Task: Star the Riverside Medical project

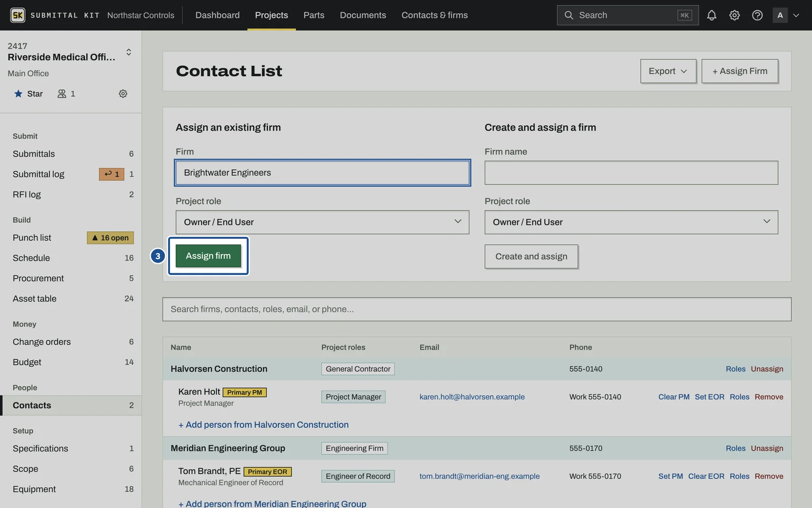Action: pyautogui.click(x=28, y=93)
